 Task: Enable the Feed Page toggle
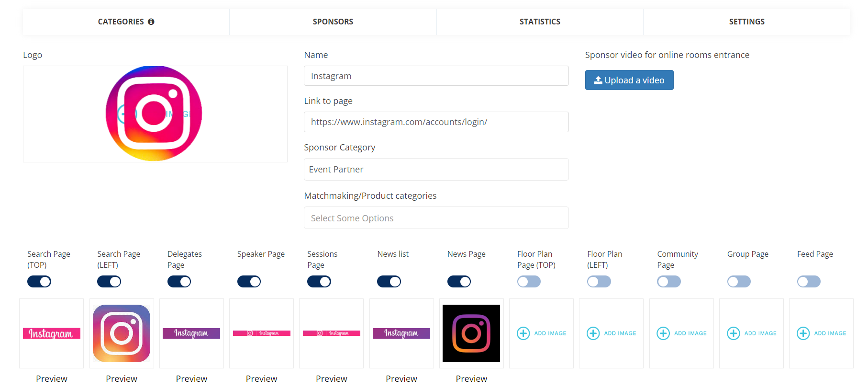[x=809, y=282]
